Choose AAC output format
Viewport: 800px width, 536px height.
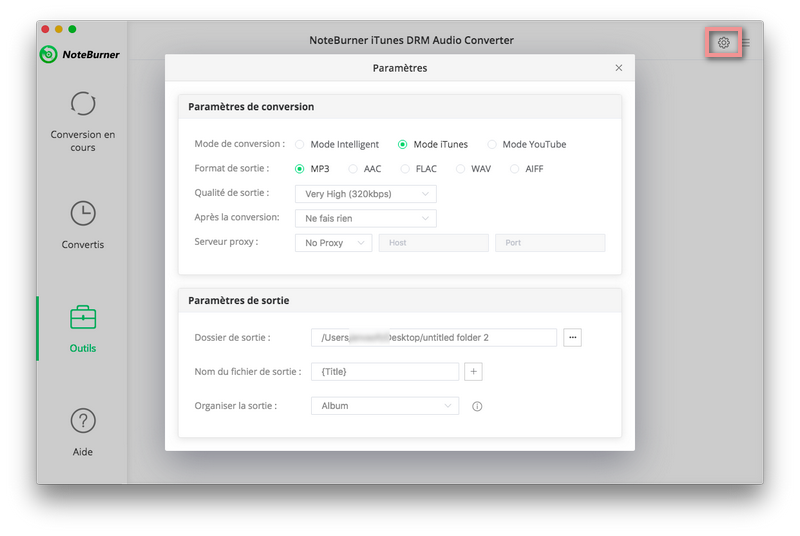coord(365,169)
